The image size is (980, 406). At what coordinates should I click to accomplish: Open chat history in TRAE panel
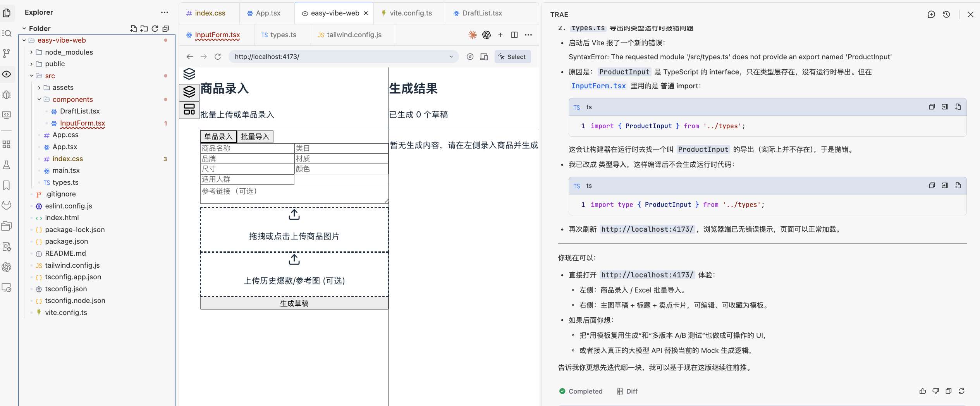(946, 14)
